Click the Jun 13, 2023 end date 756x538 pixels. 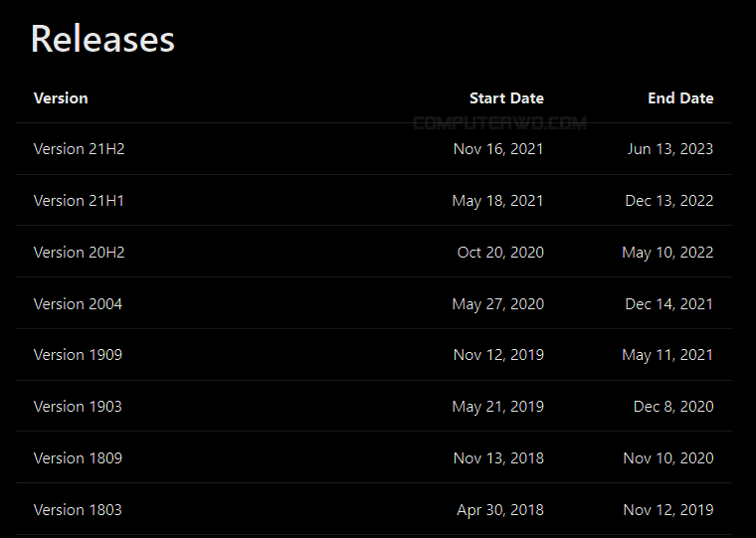pyautogui.click(x=670, y=149)
